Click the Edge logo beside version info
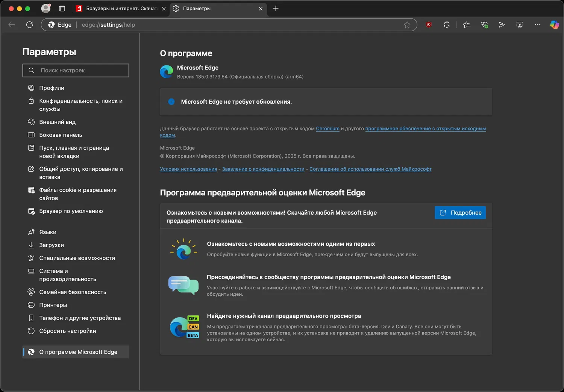 coord(167,72)
